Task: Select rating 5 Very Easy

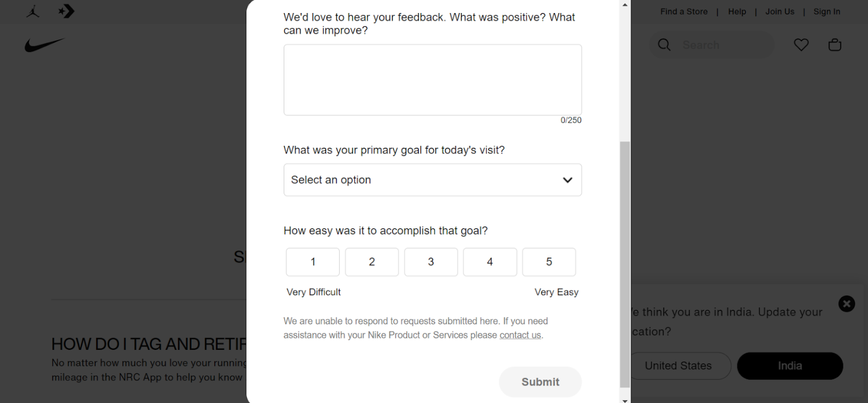Action: (x=549, y=262)
